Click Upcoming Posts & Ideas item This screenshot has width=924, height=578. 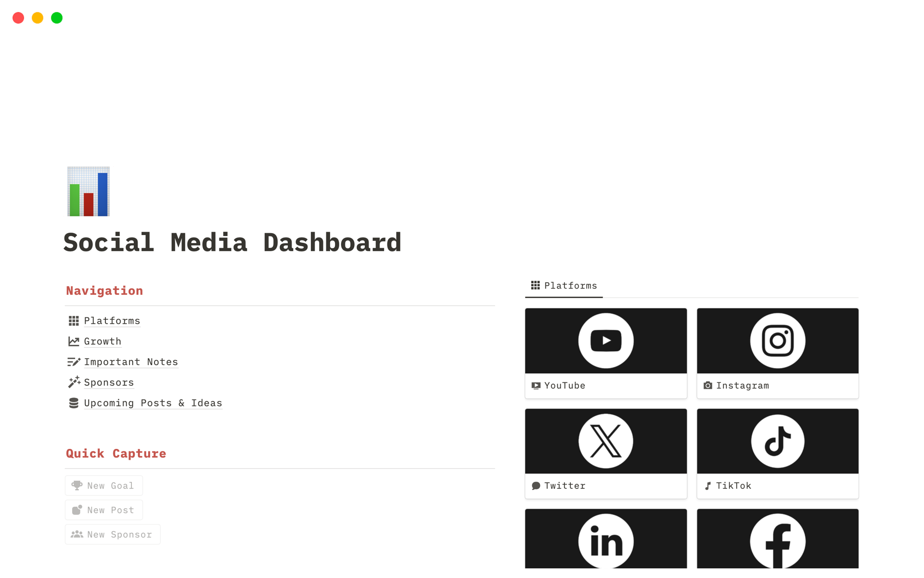[153, 403]
